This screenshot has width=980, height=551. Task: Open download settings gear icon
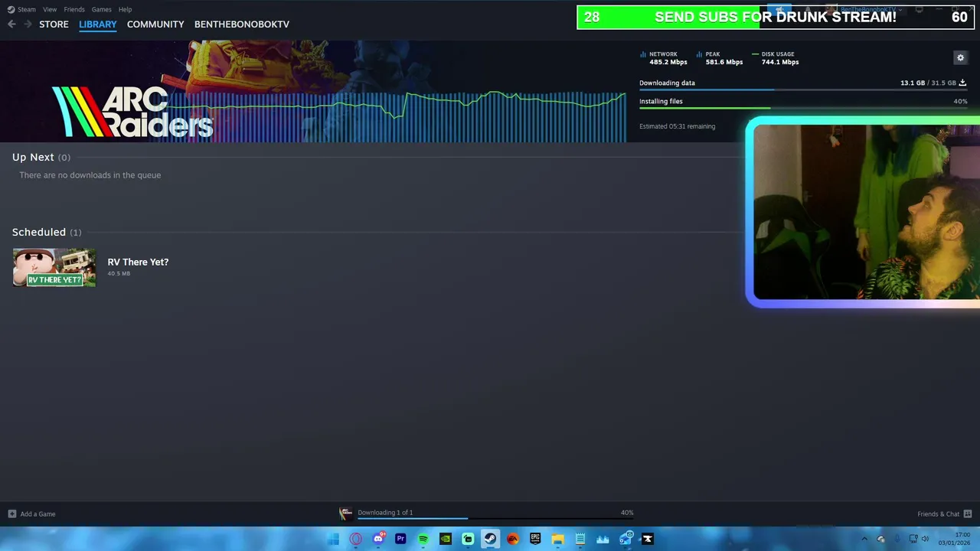pyautogui.click(x=960, y=57)
